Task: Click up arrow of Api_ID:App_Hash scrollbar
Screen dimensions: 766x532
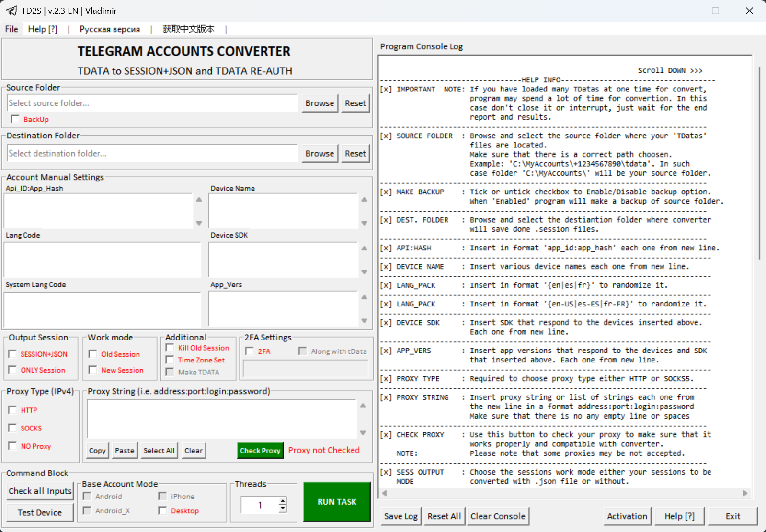Action: coord(199,199)
